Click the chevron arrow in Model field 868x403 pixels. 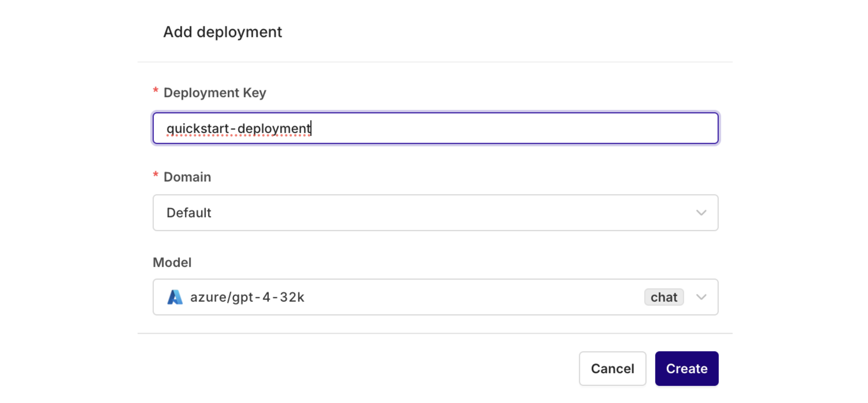(x=701, y=297)
